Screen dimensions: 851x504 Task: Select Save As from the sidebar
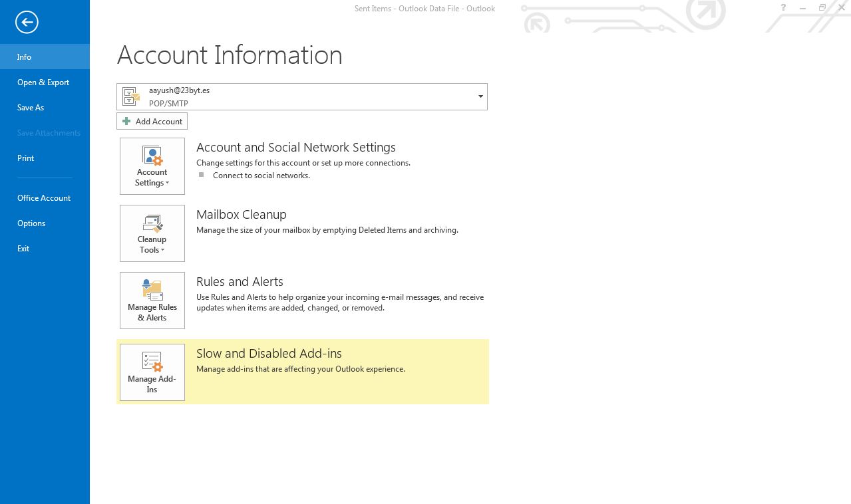pos(30,107)
